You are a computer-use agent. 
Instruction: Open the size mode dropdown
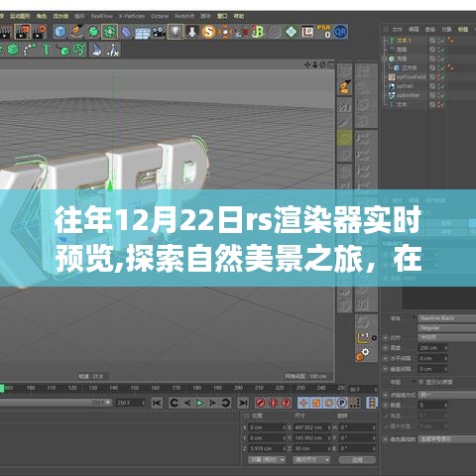pos(311,459)
